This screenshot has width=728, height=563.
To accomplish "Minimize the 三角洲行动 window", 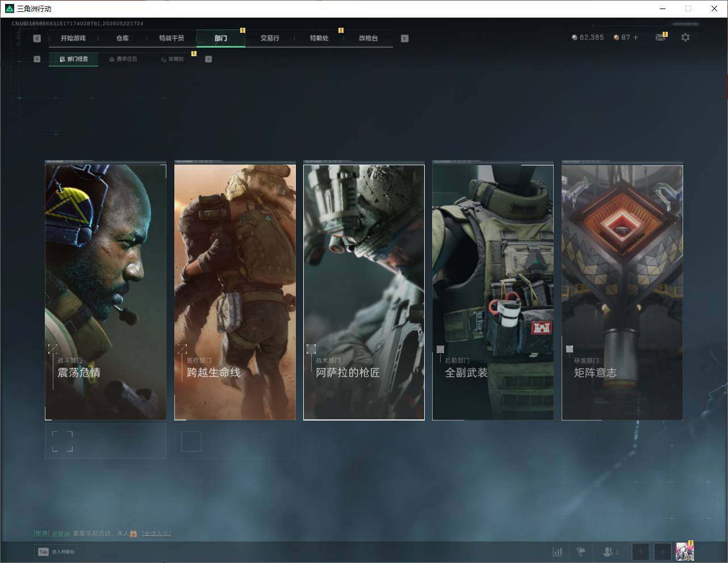I will [663, 9].
